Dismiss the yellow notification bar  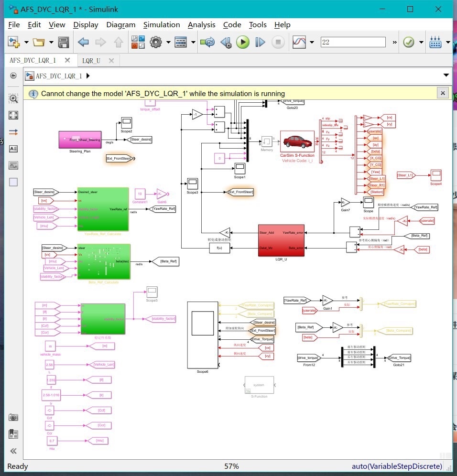[443, 93]
